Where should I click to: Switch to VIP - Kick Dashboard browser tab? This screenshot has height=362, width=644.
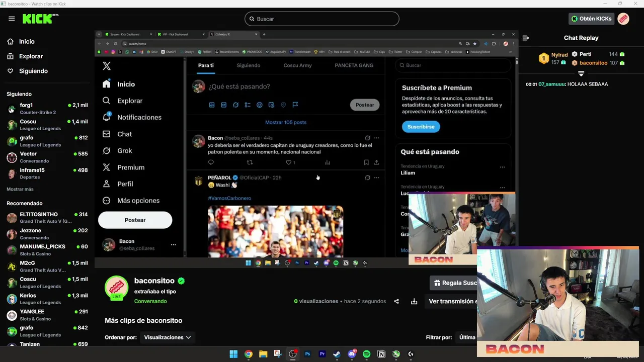(x=180, y=34)
